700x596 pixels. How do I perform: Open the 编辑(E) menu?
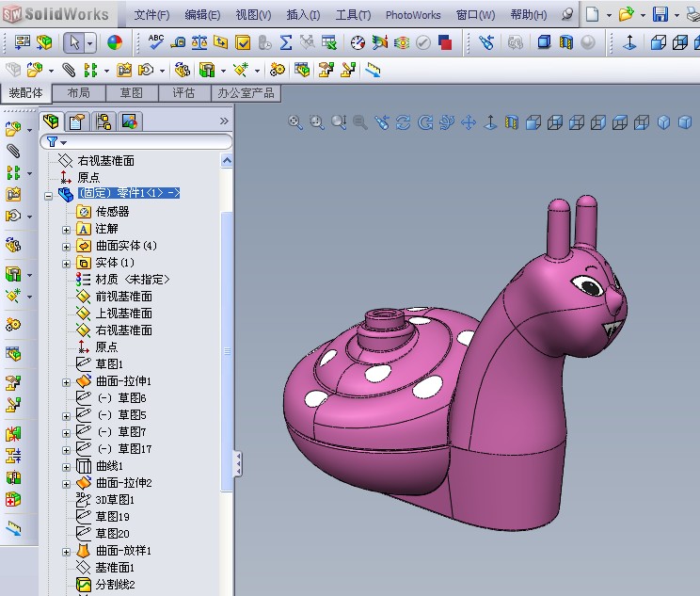point(202,15)
